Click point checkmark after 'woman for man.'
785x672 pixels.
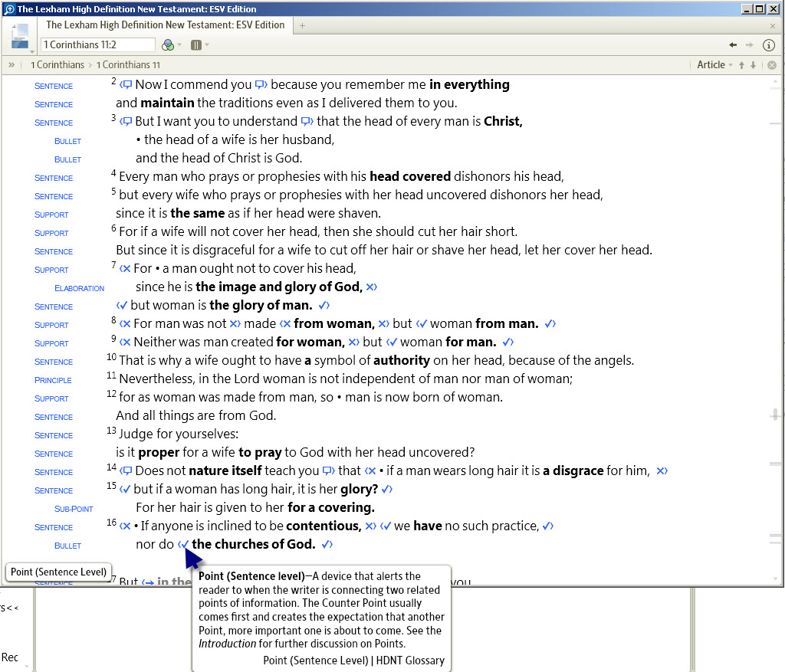coord(508,343)
